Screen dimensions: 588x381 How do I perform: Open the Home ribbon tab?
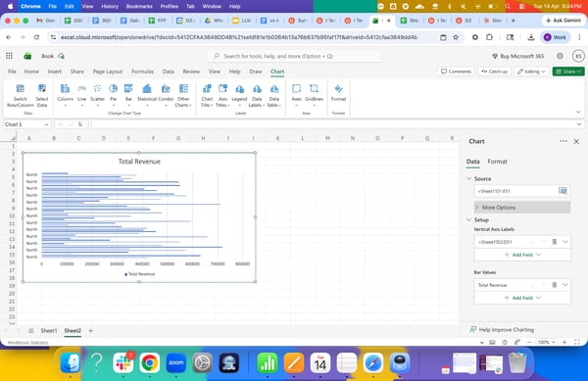pyautogui.click(x=31, y=71)
